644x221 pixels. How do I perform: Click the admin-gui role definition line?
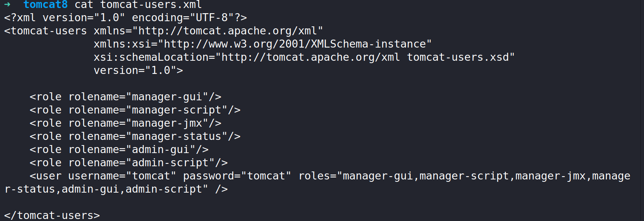(x=119, y=150)
